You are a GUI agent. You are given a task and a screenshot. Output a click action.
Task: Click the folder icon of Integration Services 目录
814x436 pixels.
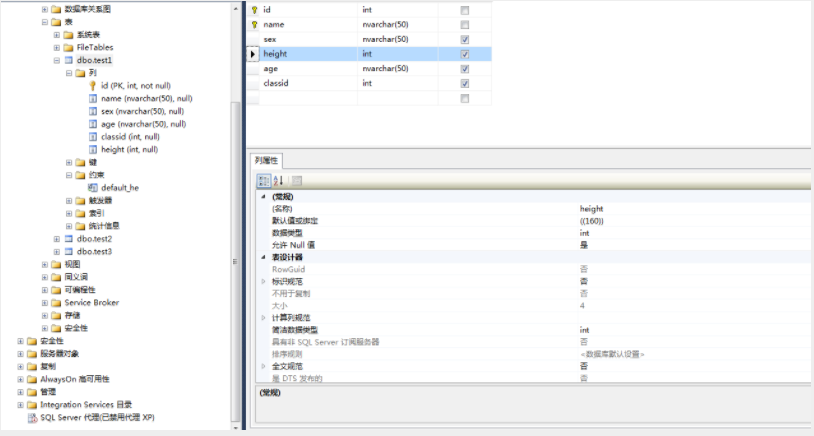[x=32, y=405]
